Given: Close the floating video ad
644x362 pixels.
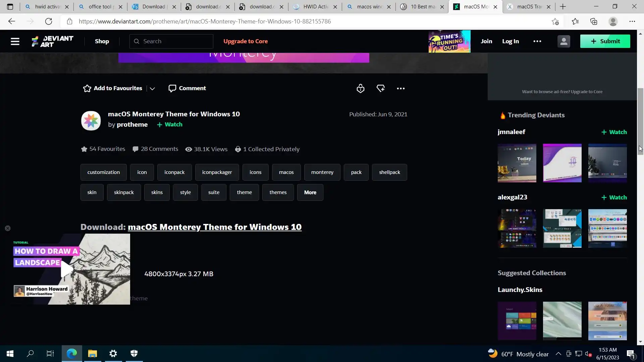Looking at the screenshot, I should (8, 228).
